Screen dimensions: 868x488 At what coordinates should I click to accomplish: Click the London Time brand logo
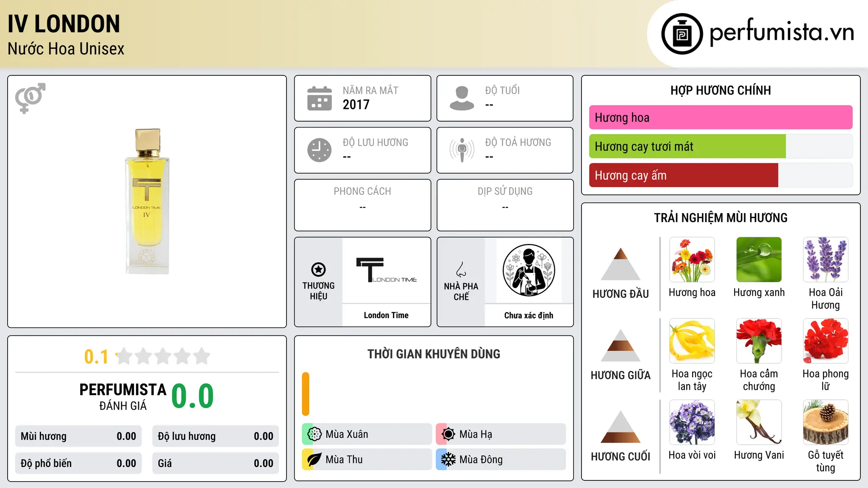(386, 270)
